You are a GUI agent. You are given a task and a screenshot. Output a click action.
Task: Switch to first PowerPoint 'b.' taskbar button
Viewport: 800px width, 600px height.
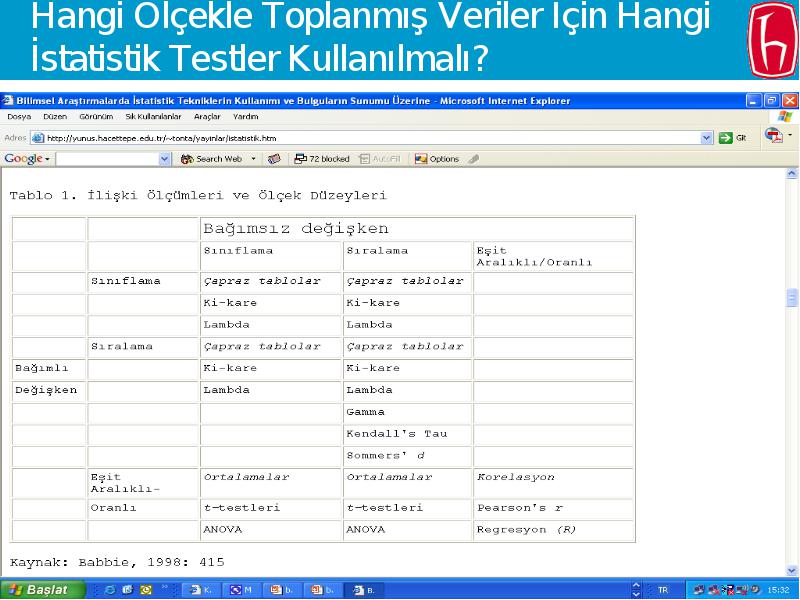pos(283,590)
